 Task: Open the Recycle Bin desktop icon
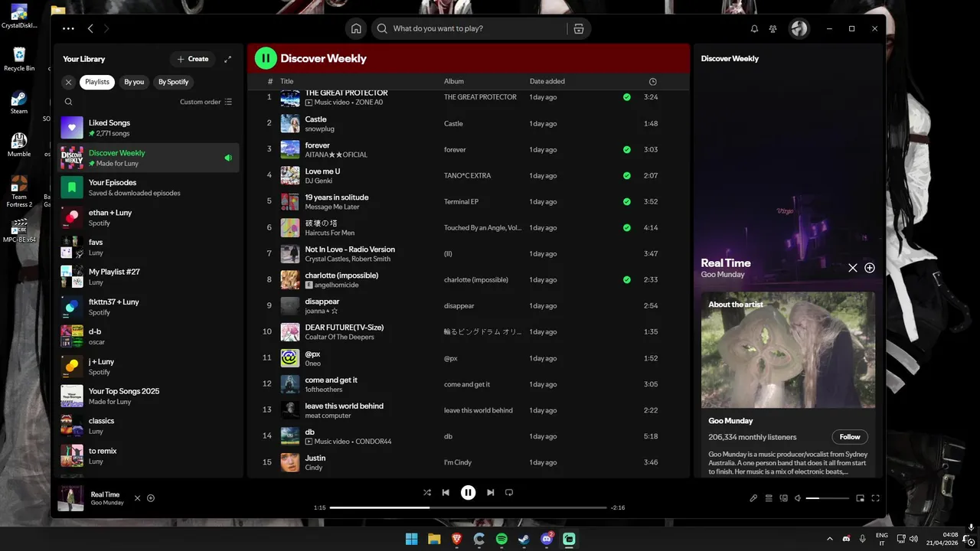tap(19, 59)
